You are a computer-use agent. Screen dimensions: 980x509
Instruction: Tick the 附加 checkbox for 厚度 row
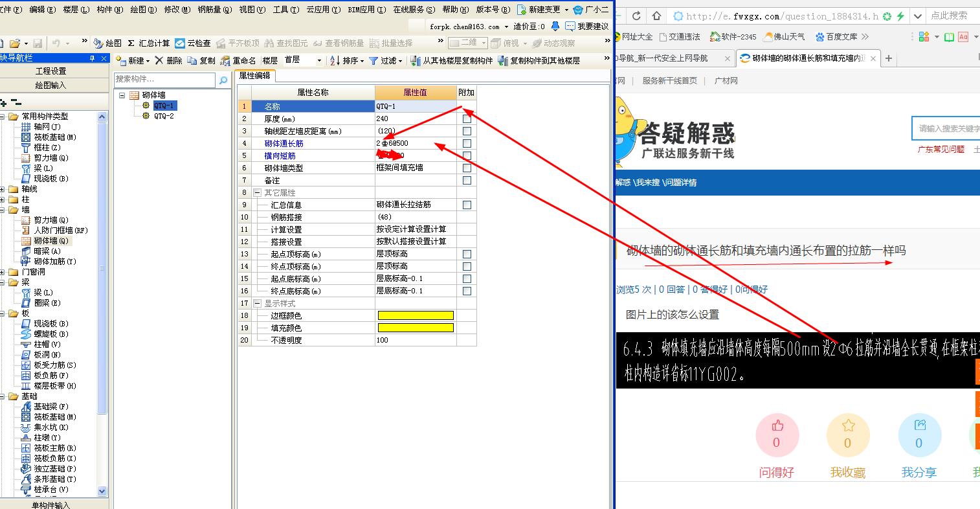pos(467,119)
